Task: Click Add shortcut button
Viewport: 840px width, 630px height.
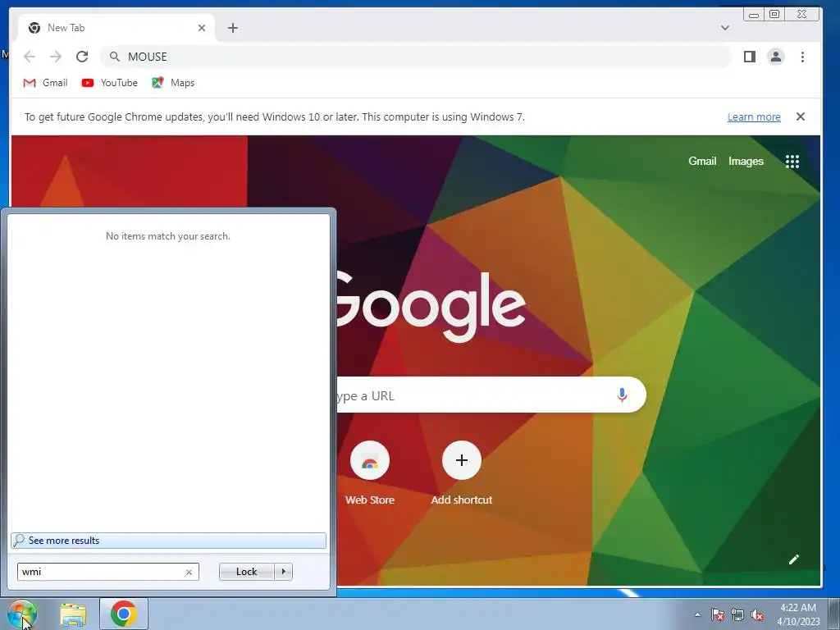Action: coord(462,473)
